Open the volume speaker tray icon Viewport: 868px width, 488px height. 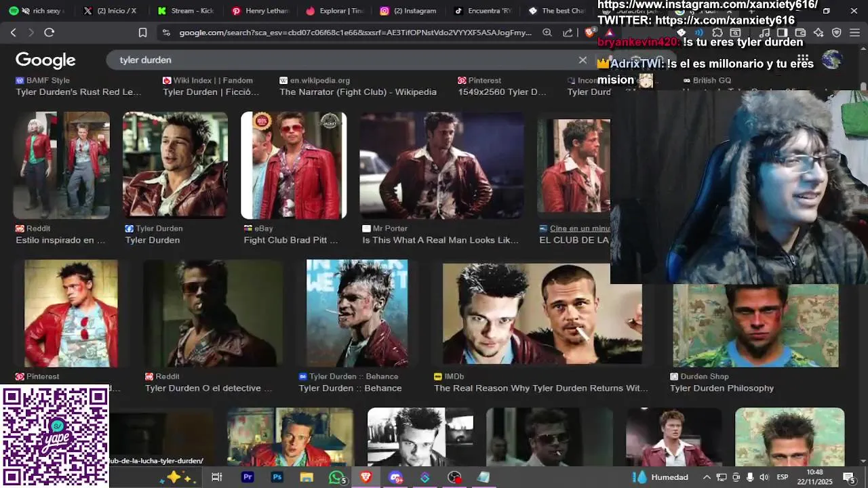(764, 477)
